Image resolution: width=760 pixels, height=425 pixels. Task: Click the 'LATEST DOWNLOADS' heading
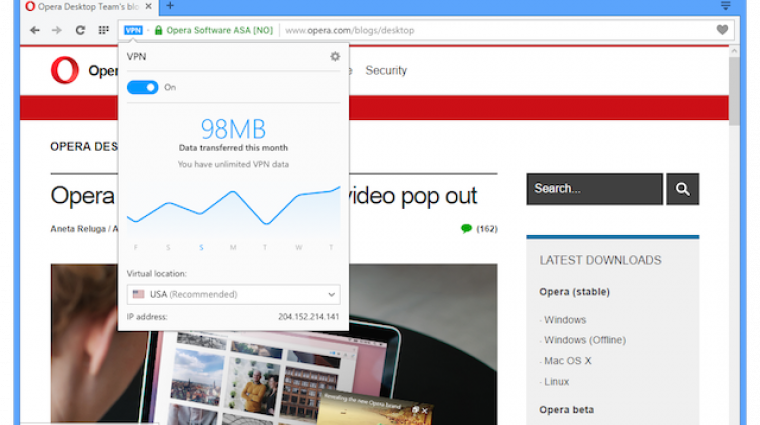[600, 260]
